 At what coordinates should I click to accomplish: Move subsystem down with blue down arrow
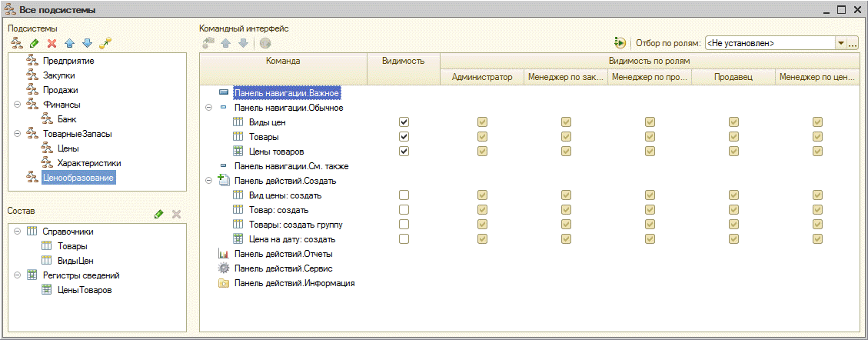click(86, 42)
